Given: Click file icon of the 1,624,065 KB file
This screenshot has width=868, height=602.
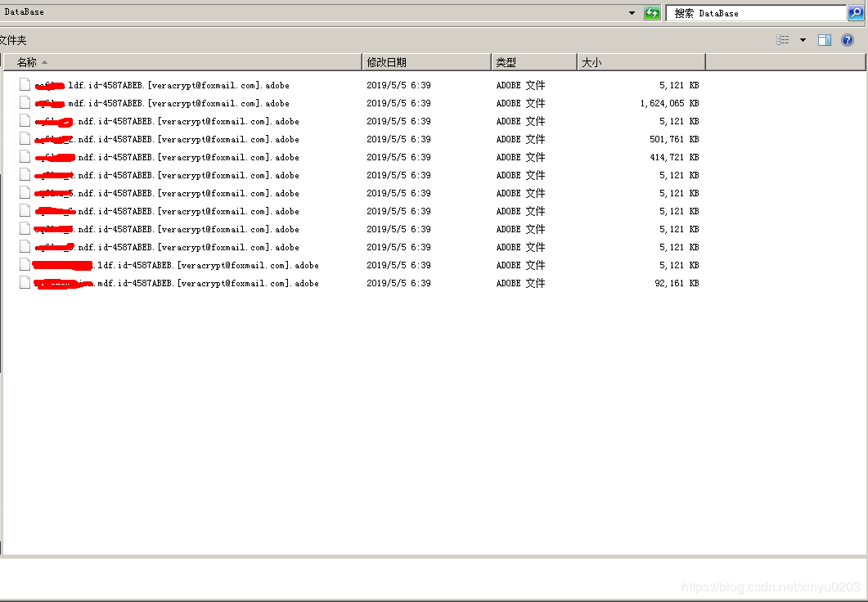Looking at the screenshot, I should (x=25, y=102).
